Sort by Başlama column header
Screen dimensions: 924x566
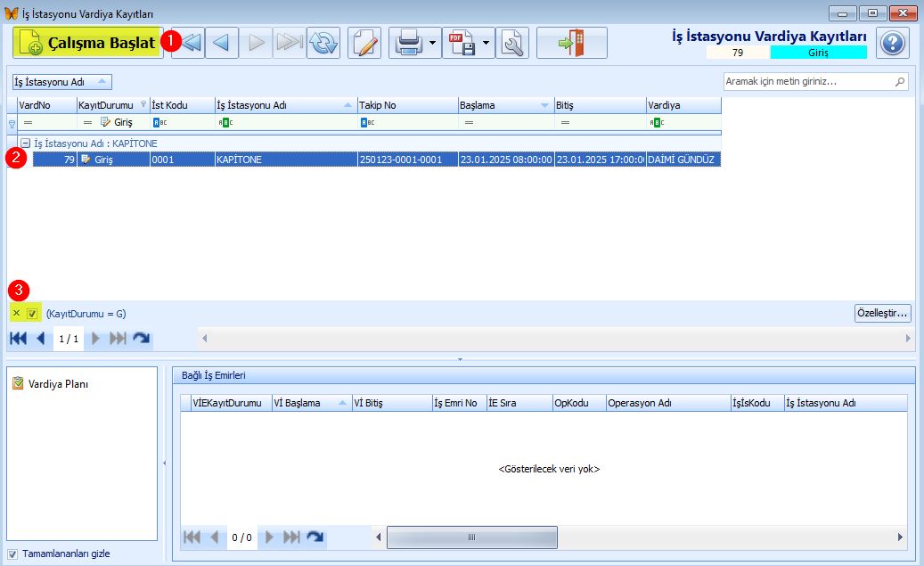(505, 105)
